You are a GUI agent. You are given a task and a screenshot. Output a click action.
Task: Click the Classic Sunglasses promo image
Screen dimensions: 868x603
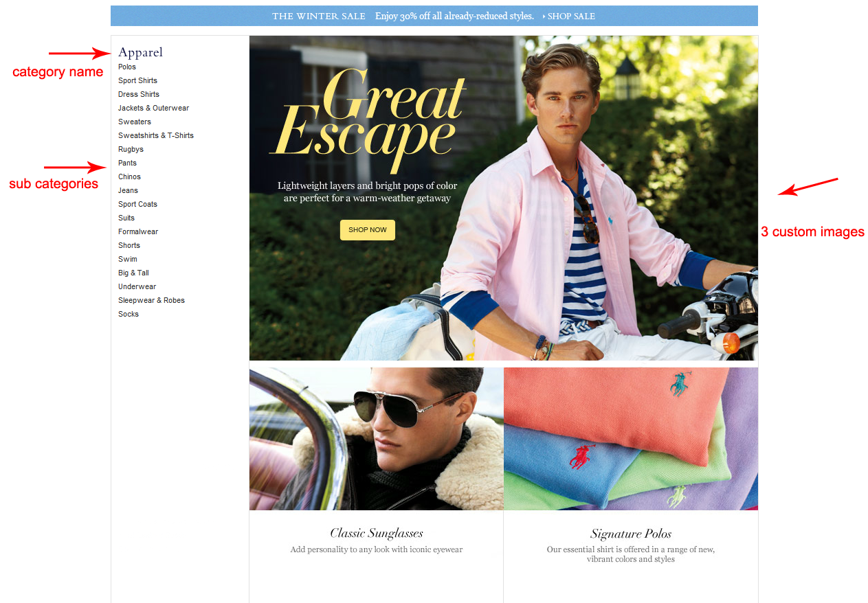377,439
